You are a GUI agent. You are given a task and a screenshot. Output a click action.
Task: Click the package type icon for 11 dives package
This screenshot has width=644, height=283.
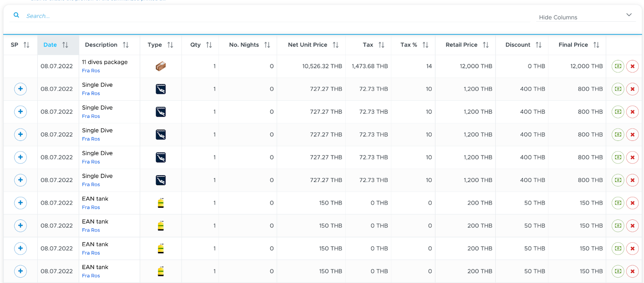[161, 66]
